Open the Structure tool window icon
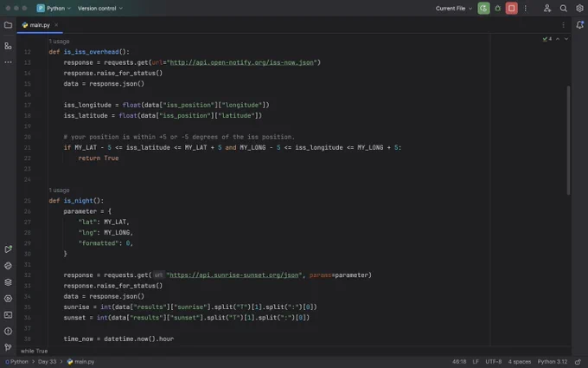This screenshot has height=368, width=588. [x=8, y=46]
